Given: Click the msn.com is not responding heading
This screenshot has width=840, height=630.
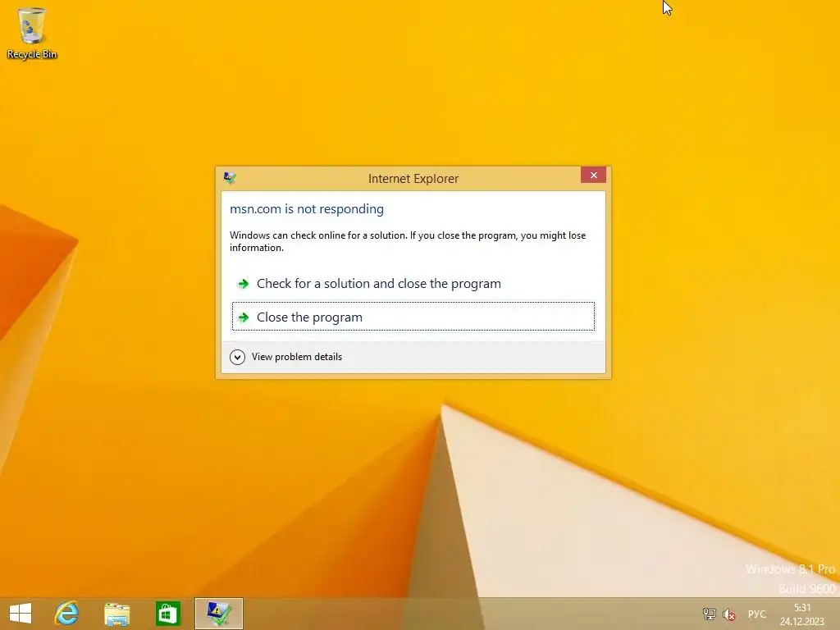Looking at the screenshot, I should click(307, 209).
